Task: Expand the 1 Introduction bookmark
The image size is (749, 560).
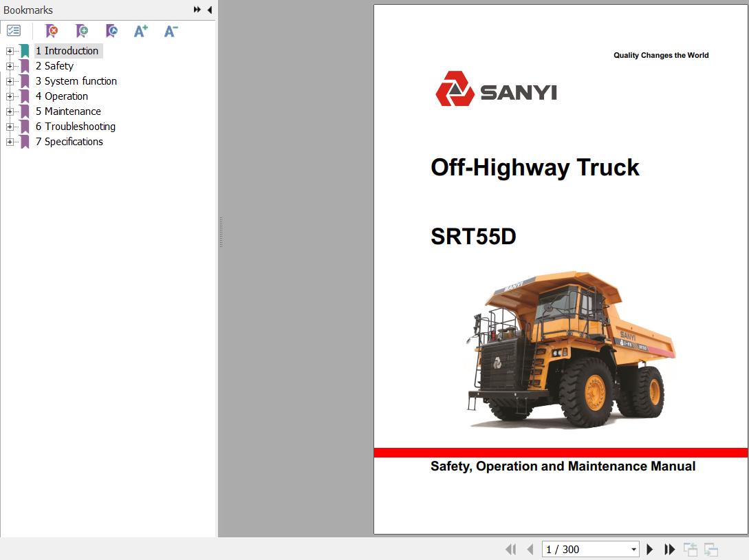Action: (x=10, y=51)
